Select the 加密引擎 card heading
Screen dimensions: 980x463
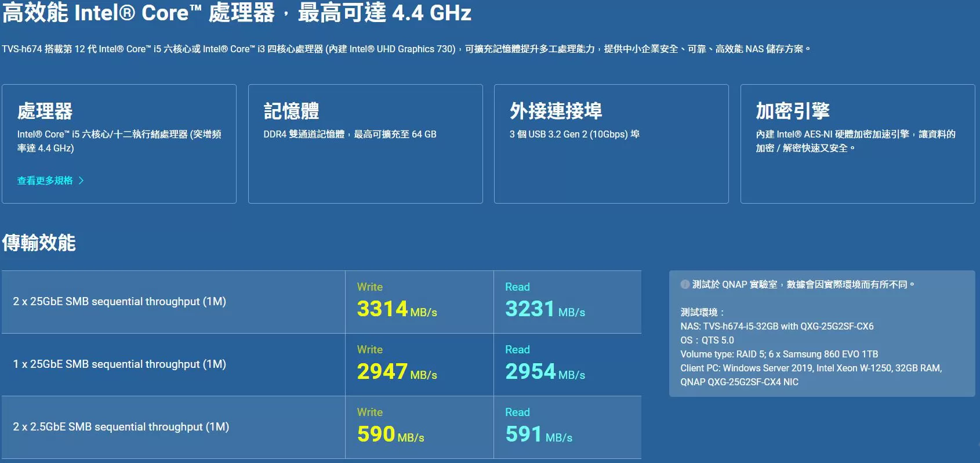pos(793,111)
